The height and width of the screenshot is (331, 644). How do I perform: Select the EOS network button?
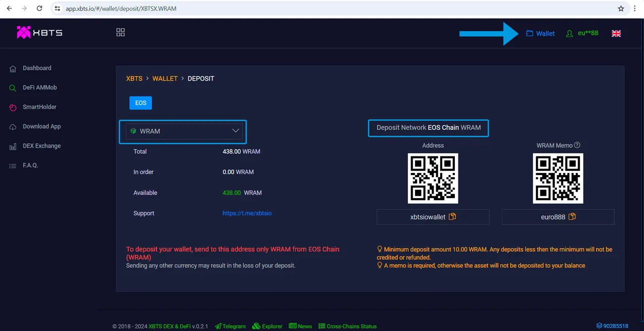[x=141, y=103]
